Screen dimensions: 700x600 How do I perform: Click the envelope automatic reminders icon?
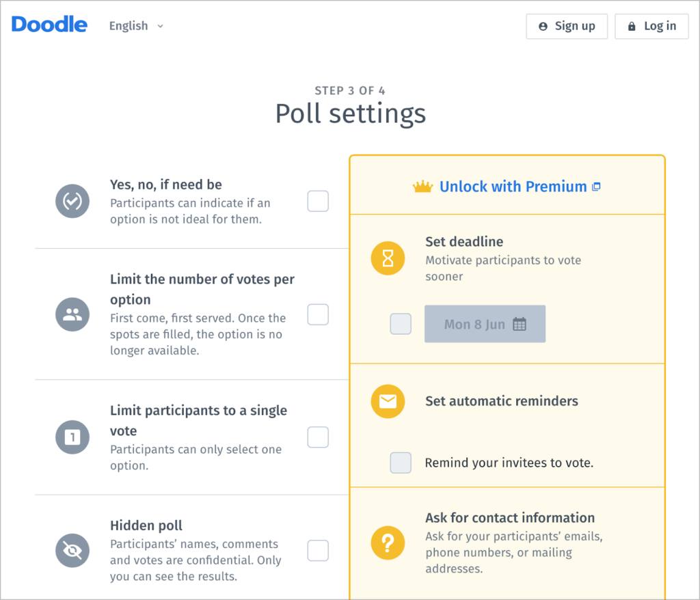click(x=388, y=401)
